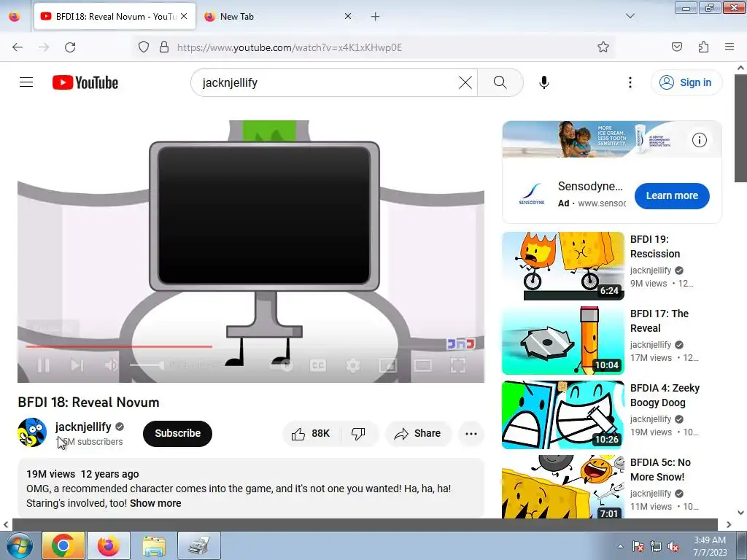
Task: Expand description with Show more
Action: (x=155, y=503)
